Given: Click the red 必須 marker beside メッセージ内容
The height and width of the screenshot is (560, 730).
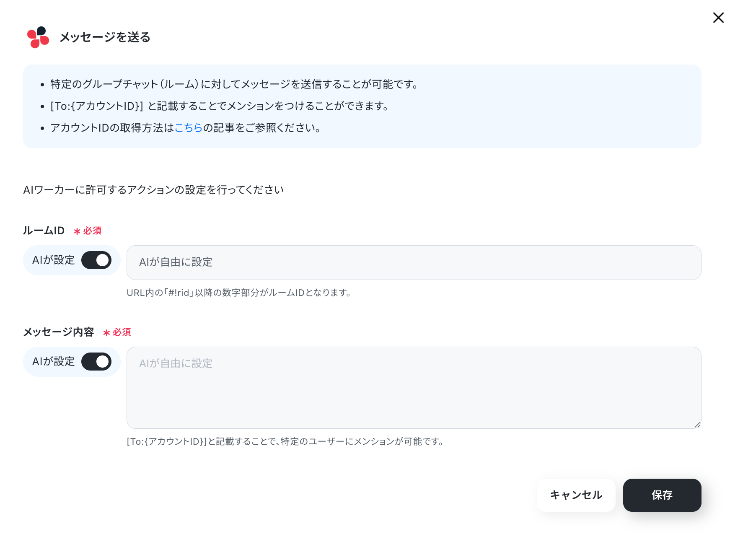Looking at the screenshot, I should (x=117, y=332).
